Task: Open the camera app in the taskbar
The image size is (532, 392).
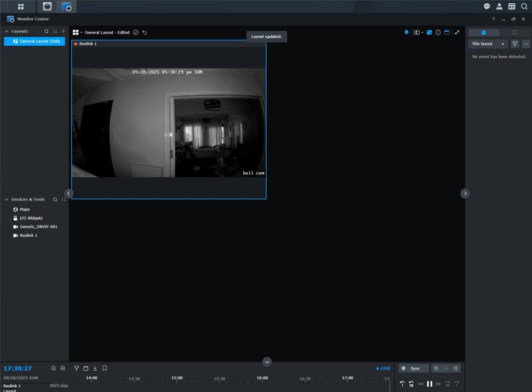Action: click(x=47, y=6)
